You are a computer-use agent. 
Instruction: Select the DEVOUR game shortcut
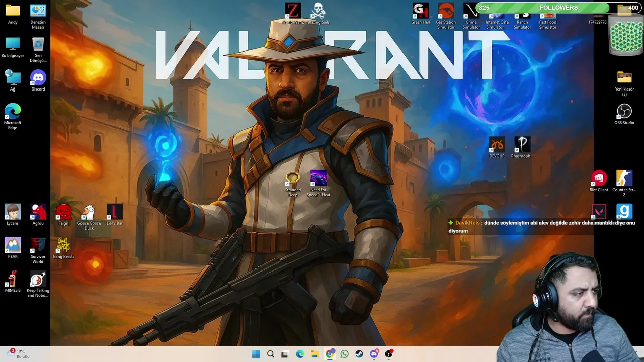(x=497, y=148)
